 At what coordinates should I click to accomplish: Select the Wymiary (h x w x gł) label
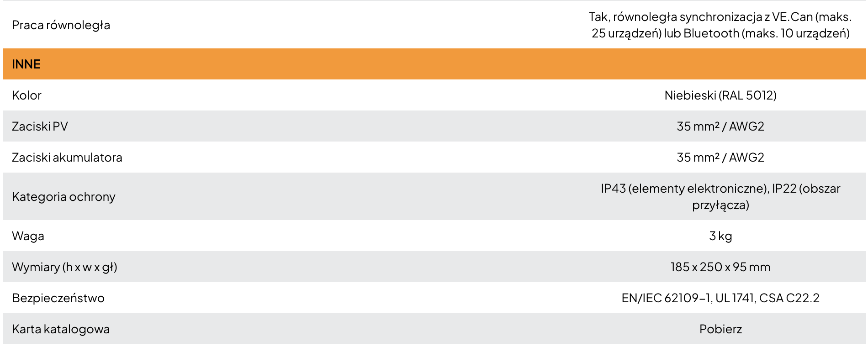point(64,267)
